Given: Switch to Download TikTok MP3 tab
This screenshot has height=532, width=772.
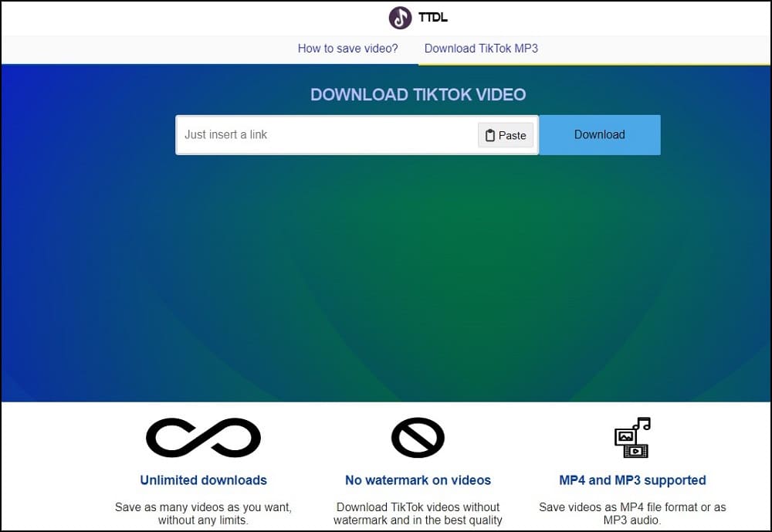Looking at the screenshot, I should click(x=481, y=49).
